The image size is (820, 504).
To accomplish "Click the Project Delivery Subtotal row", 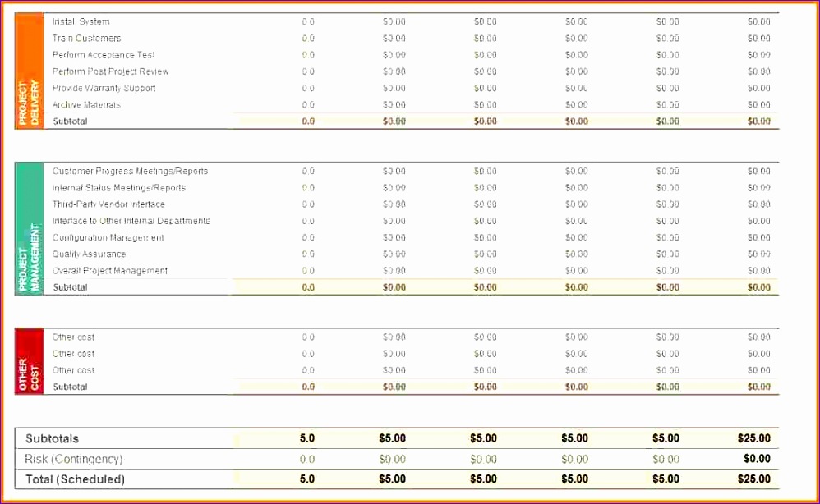I will [67, 121].
